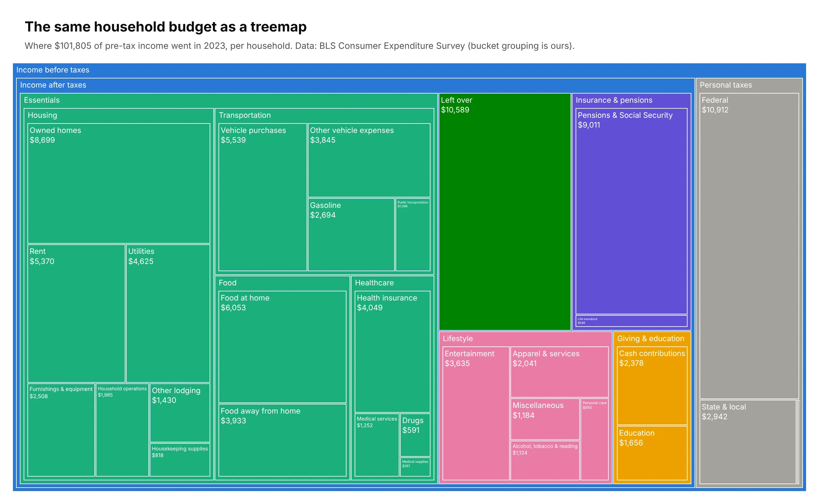Select the Federal $10,912 tax block
Screen dimensions: 819x504
pyautogui.click(x=749, y=246)
